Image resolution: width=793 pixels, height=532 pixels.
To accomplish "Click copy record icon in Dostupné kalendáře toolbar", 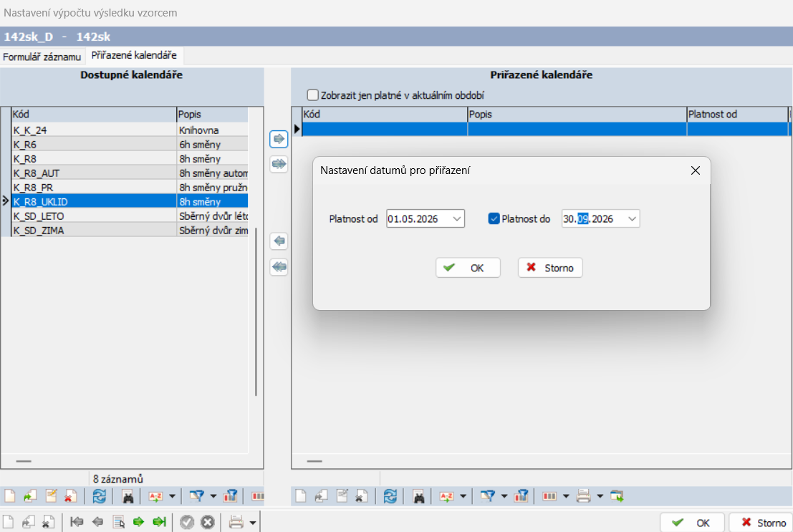I will pos(30,496).
